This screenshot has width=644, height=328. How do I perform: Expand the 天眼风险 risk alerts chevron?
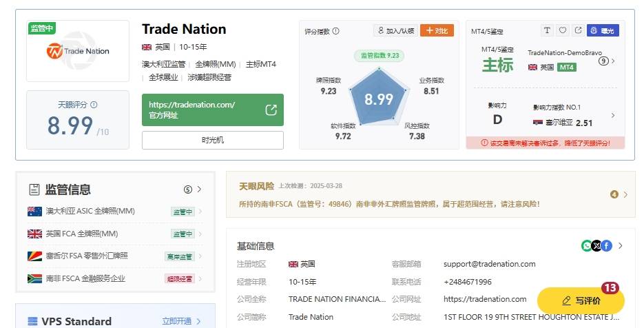tap(625, 194)
